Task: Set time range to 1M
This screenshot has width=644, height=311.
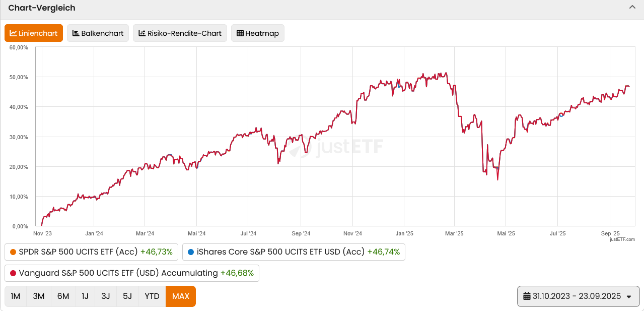Action: [x=16, y=296]
